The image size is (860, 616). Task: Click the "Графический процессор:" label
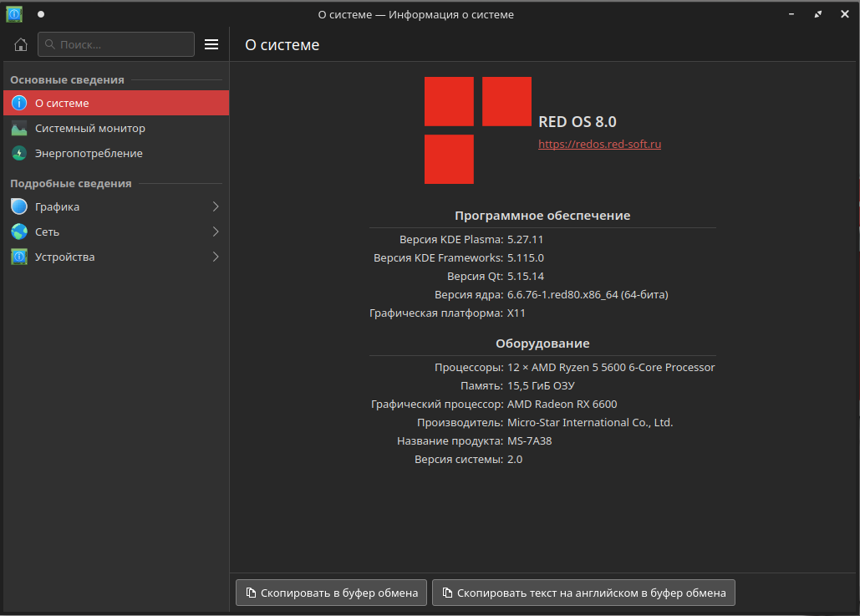click(437, 405)
